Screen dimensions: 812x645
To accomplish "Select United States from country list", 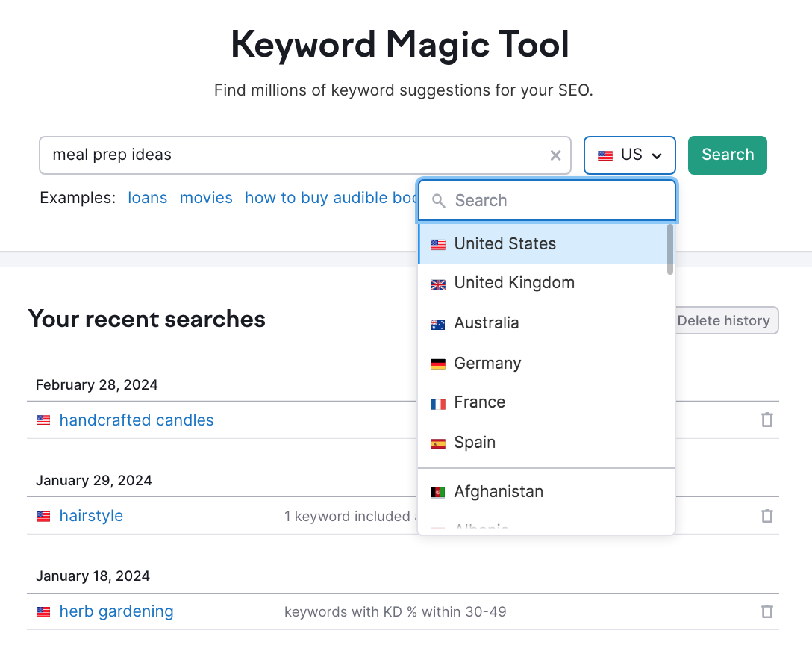I will 505,244.
